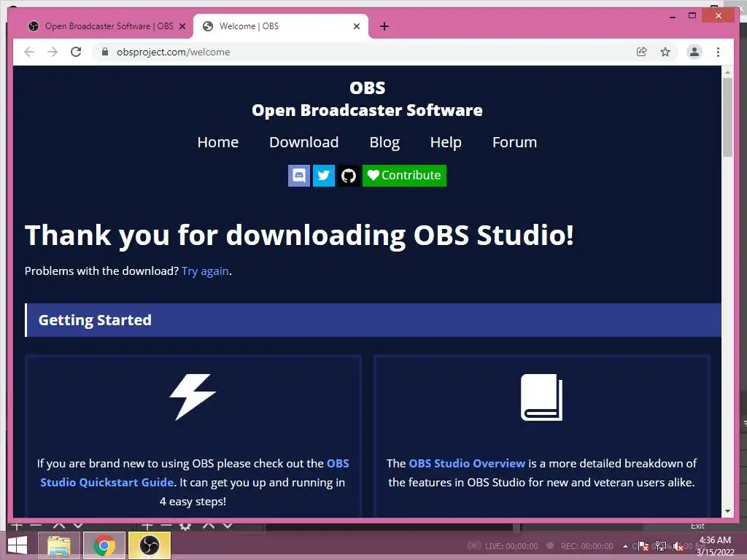
Task: Open the Twitter icon link
Action: pyautogui.click(x=324, y=176)
